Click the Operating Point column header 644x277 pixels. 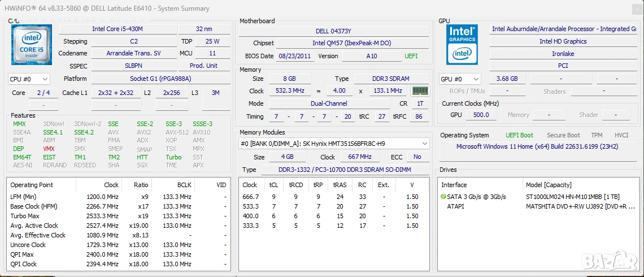(41, 185)
